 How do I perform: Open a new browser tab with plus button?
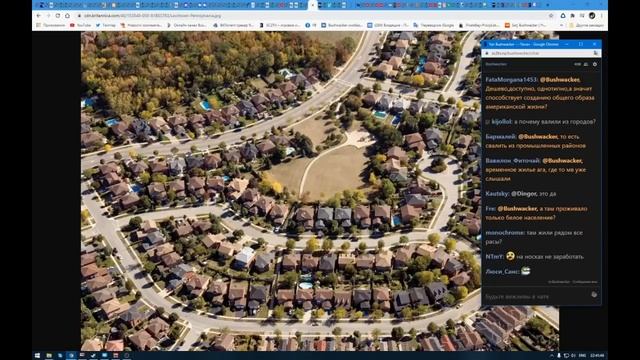point(547,5)
